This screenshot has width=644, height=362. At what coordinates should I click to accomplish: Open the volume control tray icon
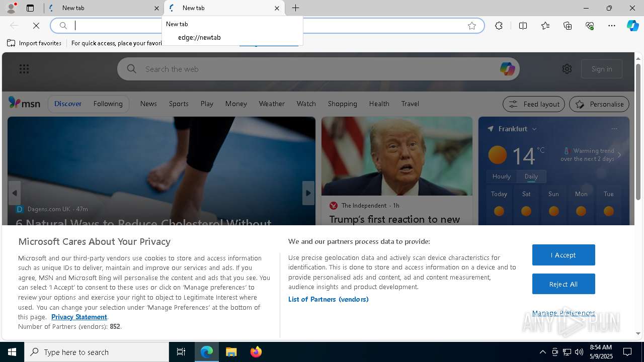point(579,352)
